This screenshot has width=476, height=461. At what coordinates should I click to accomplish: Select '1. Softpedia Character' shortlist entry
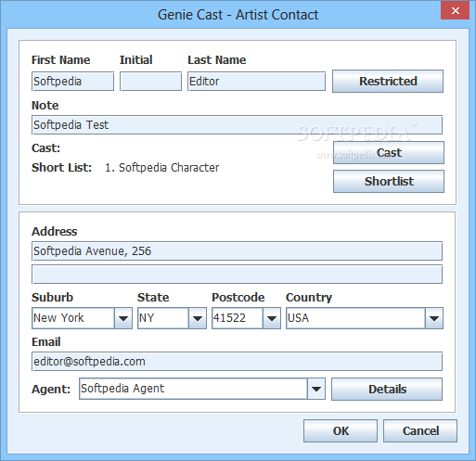(x=162, y=168)
